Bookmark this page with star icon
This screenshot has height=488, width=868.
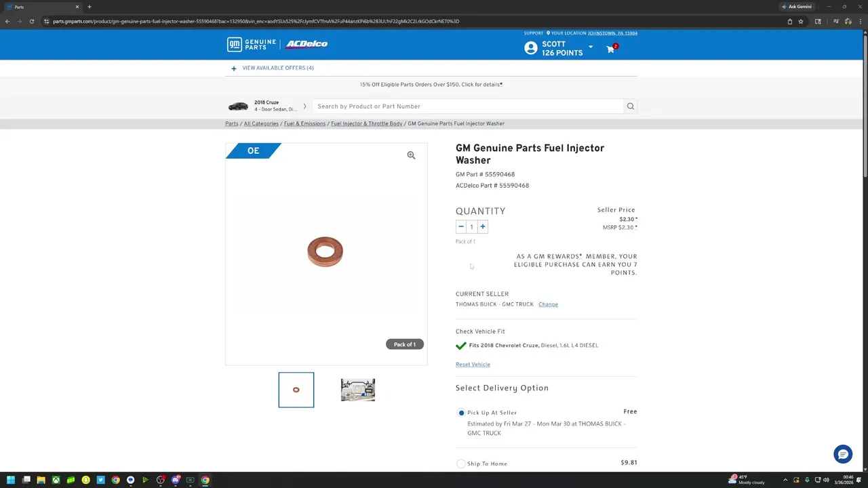click(801, 21)
